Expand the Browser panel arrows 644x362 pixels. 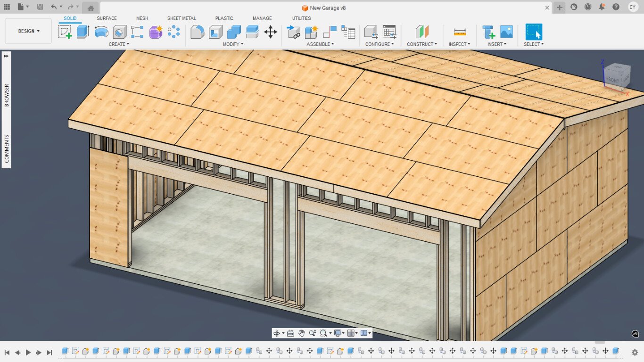7,56
